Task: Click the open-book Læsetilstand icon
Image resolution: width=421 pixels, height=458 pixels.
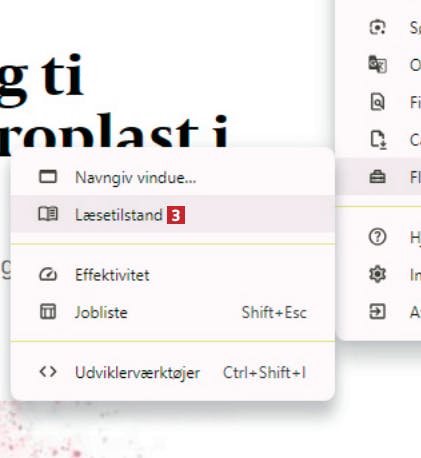Action: (x=48, y=214)
